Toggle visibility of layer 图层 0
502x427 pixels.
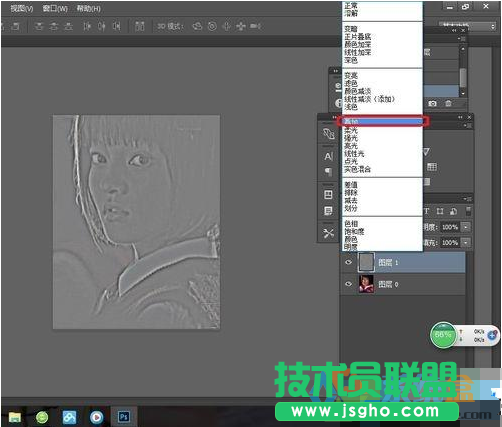click(x=349, y=284)
